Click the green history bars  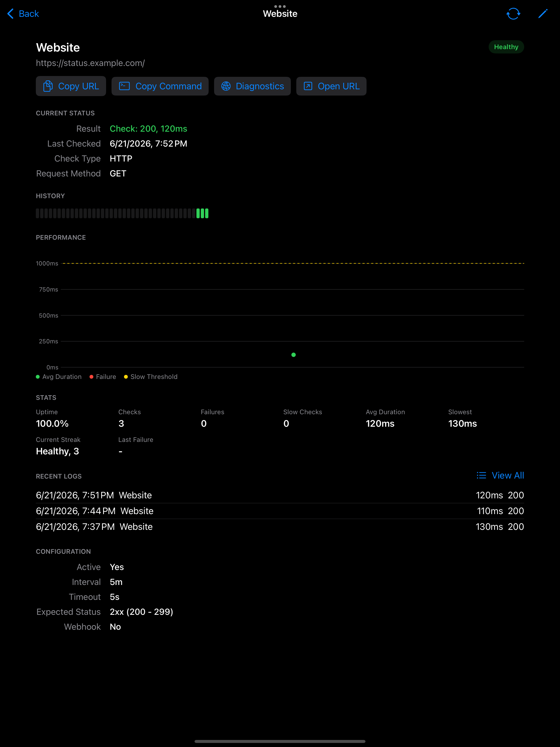tap(202, 213)
